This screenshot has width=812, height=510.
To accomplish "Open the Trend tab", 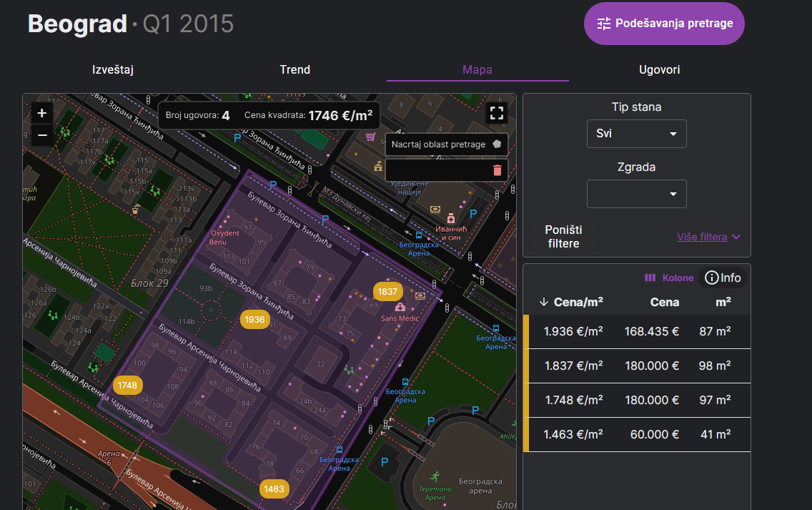I will point(294,69).
